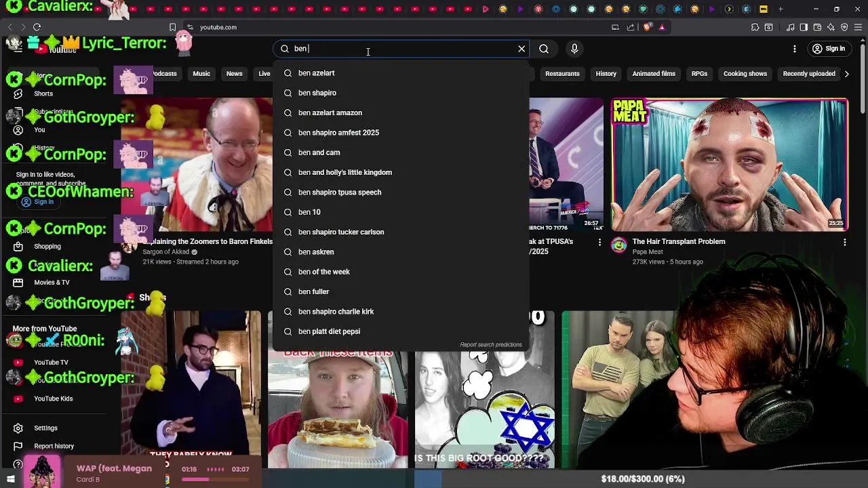Open the music note media control icon
The height and width of the screenshot is (488, 868).
tap(791, 27)
